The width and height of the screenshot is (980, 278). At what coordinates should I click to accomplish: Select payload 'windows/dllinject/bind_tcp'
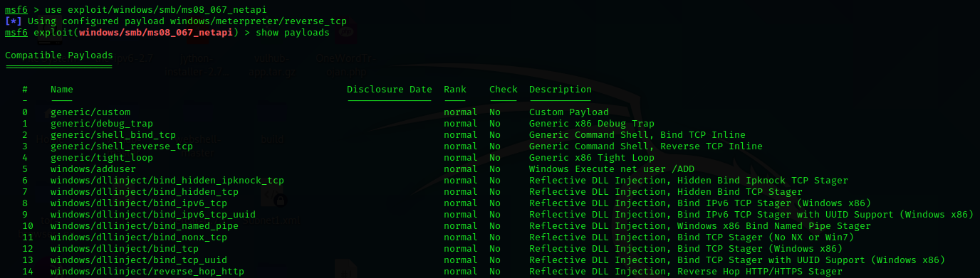click(x=124, y=249)
